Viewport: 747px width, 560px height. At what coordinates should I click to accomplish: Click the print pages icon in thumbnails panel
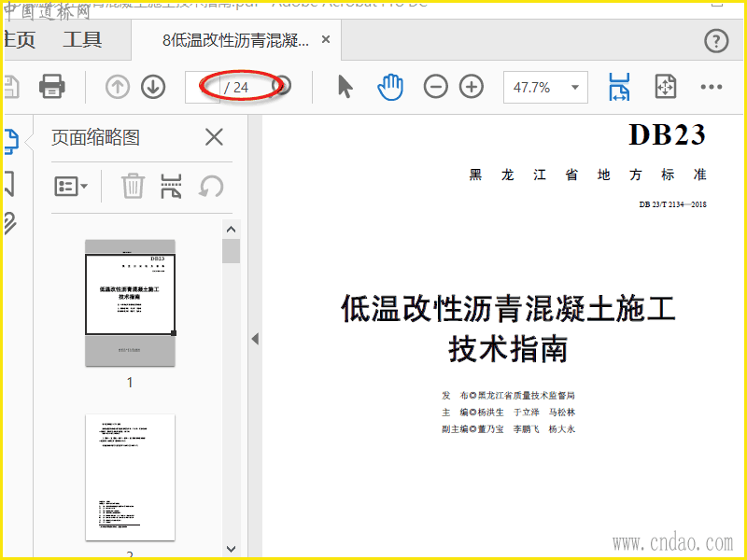(171, 186)
